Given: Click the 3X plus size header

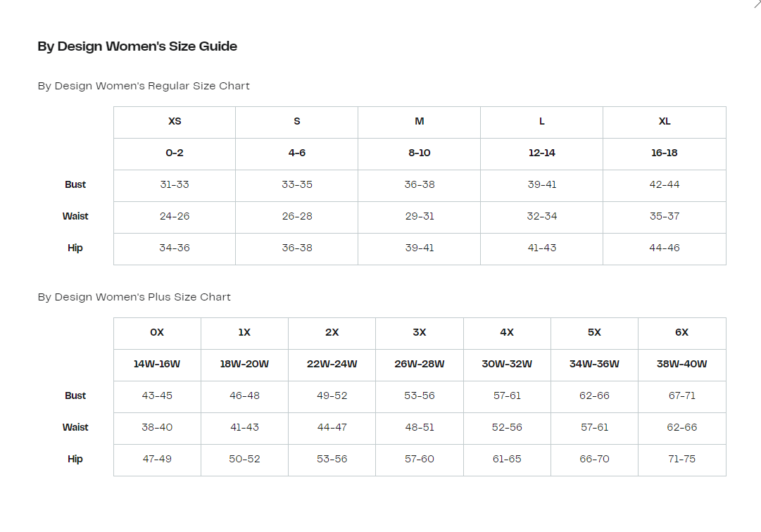Looking at the screenshot, I should click(420, 332).
